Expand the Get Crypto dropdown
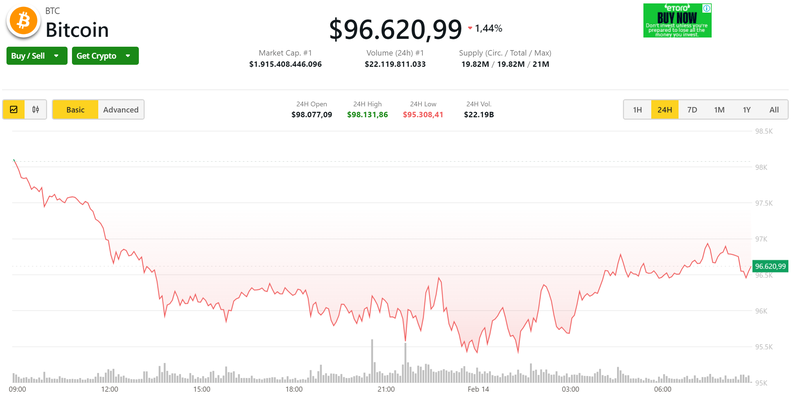Screen dimensions: 800x406 (x=105, y=56)
